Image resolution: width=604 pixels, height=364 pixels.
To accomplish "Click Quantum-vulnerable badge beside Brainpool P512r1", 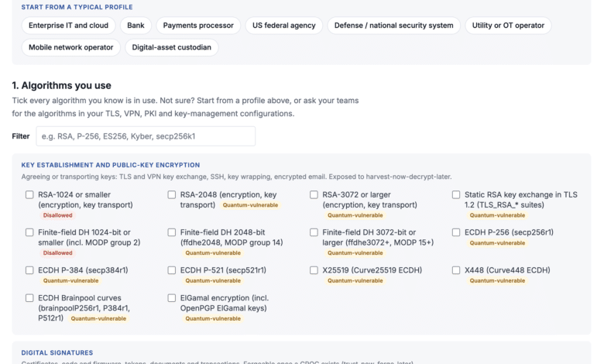I will coord(98,318).
